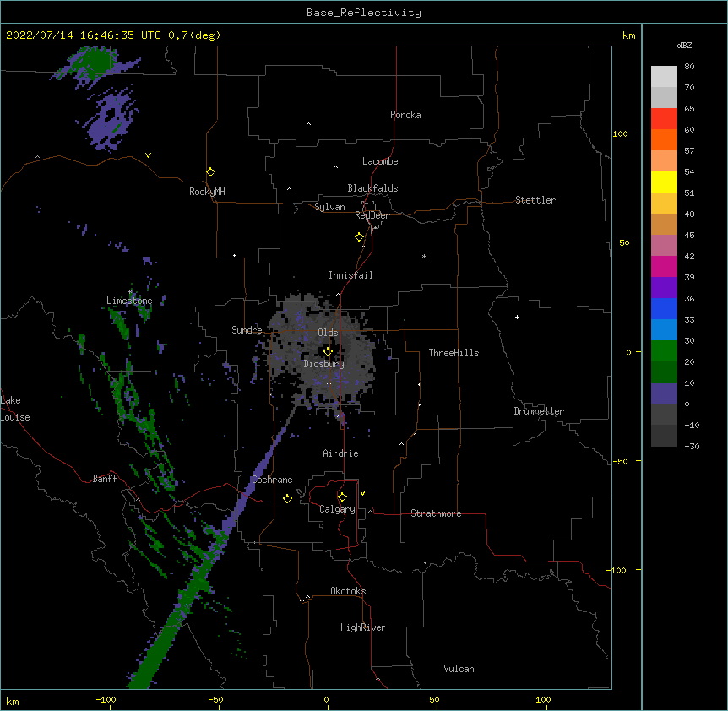Click the Strathmore label
Viewport: 728px width, 711px height.
click(436, 513)
